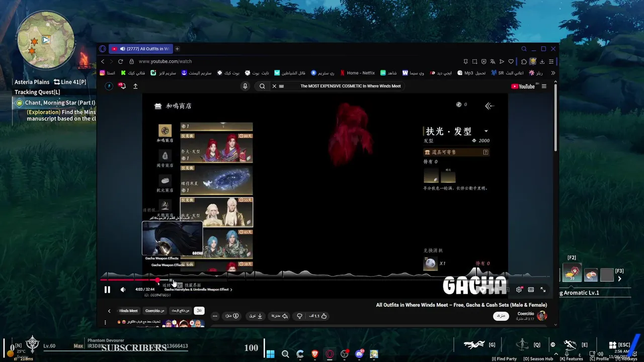This screenshot has height=362, width=644.
Task: Select the 'Winds Meet' filter chip
Action: point(128,311)
